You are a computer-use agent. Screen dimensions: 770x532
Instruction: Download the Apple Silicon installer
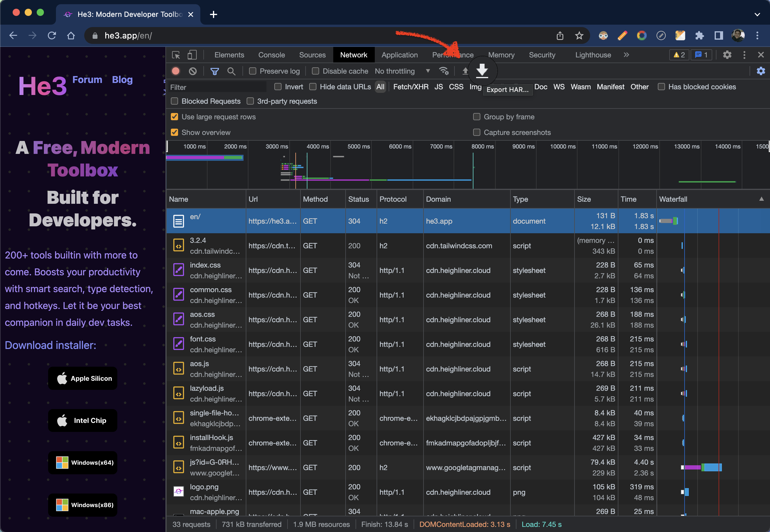click(x=82, y=378)
